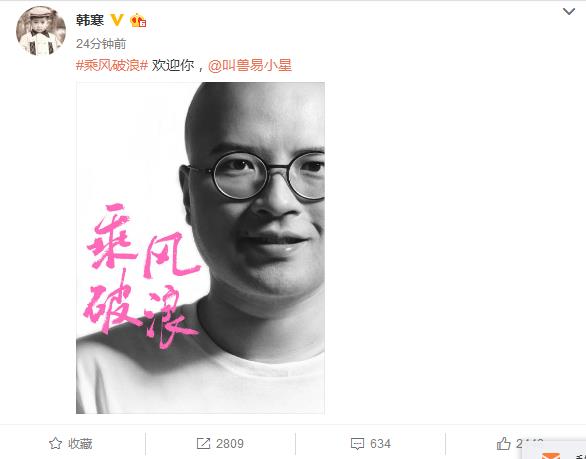Viewport: 586px width, 459px height.
Task: Open the #乘风破浪# hashtag topic
Action: tap(112, 65)
